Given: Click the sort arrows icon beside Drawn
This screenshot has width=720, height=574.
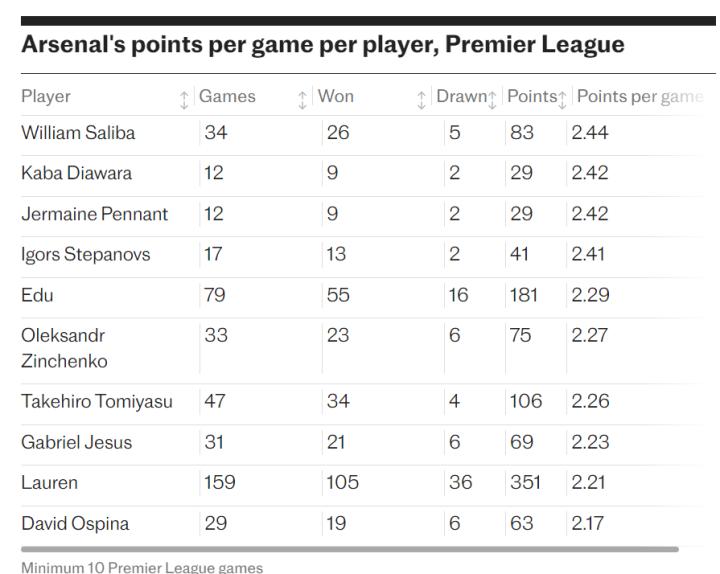Looking at the screenshot, I should (x=492, y=99).
